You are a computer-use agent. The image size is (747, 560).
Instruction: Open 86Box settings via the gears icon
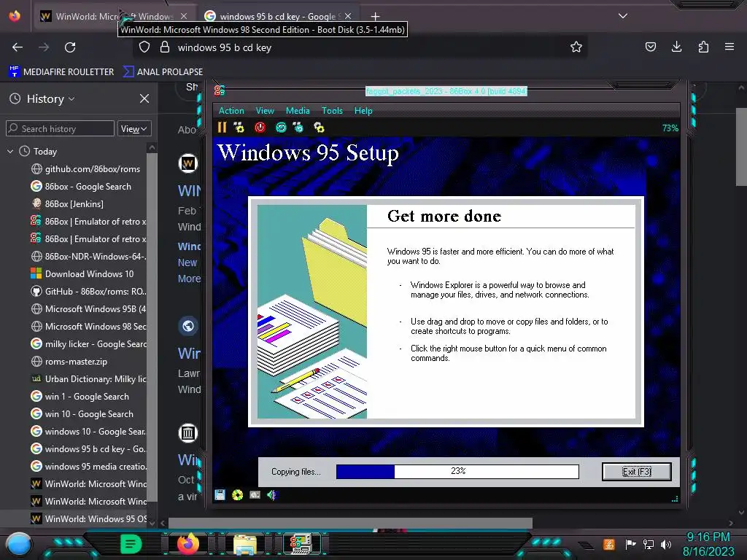tap(319, 127)
